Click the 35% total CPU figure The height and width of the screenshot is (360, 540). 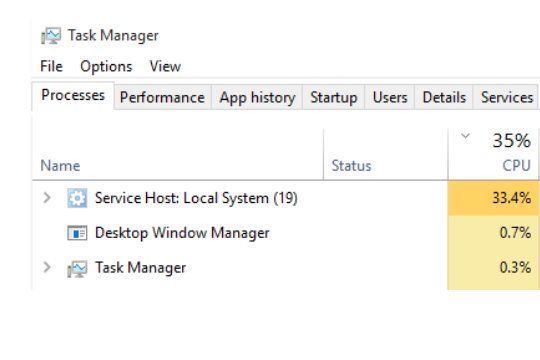[x=511, y=141]
